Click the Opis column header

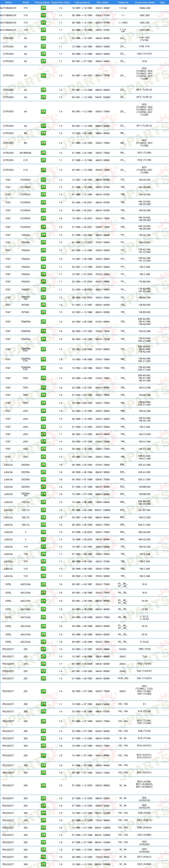point(162,2)
